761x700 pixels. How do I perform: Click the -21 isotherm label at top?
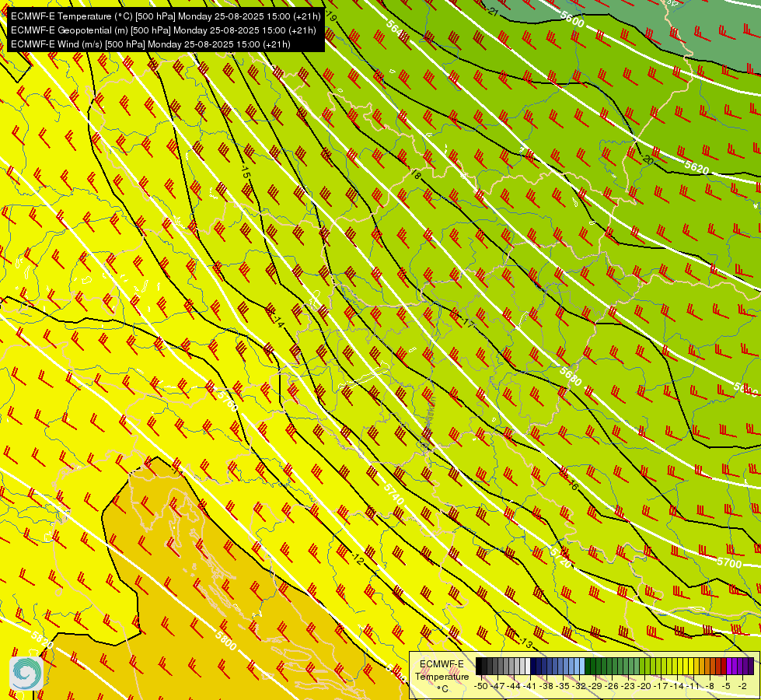tap(491, 11)
